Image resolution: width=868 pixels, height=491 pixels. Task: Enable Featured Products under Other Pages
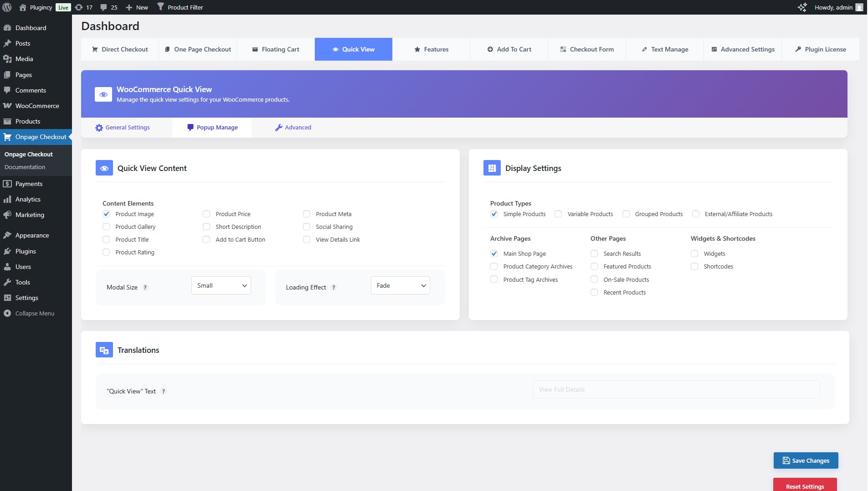pyautogui.click(x=594, y=266)
